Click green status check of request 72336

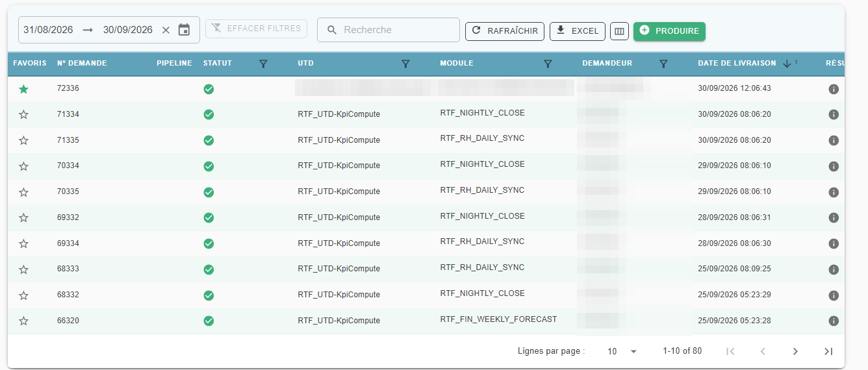[x=209, y=89]
